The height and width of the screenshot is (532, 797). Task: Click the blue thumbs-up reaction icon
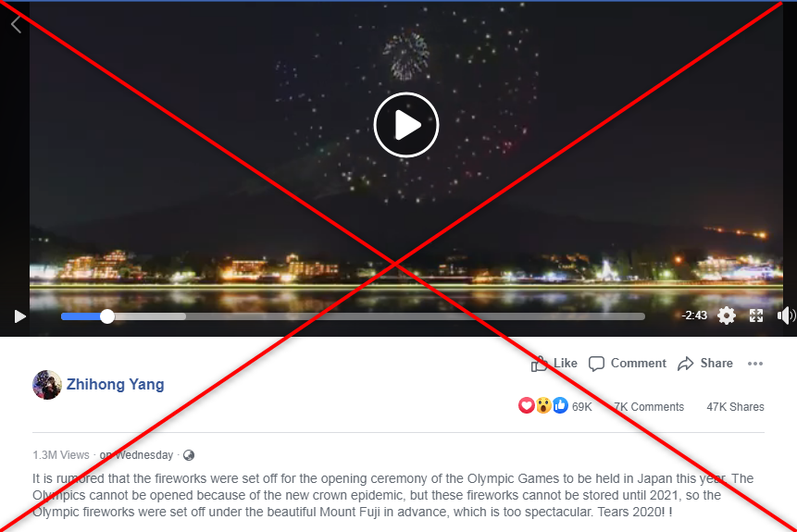coord(560,405)
